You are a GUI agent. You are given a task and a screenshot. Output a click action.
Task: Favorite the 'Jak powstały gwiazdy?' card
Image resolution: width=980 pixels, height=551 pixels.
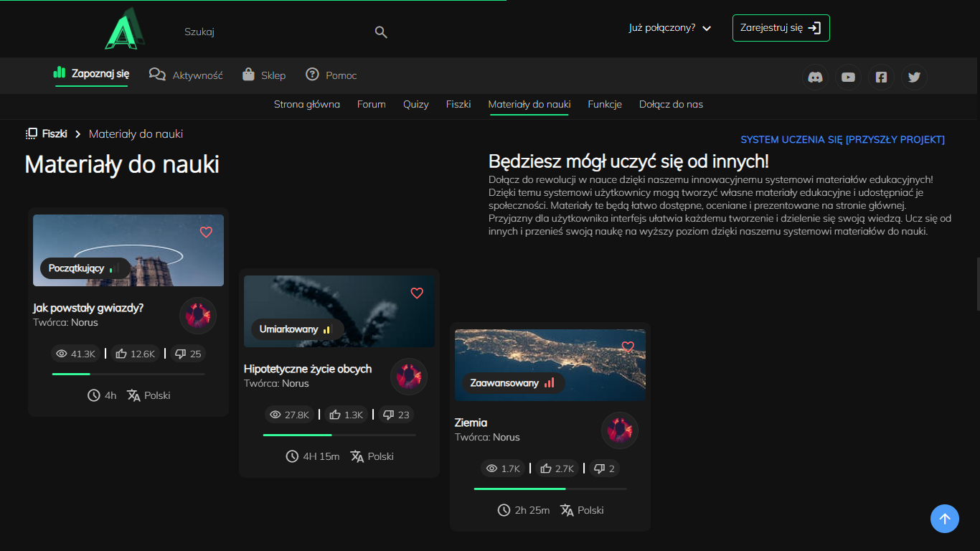[x=206, y=232]
